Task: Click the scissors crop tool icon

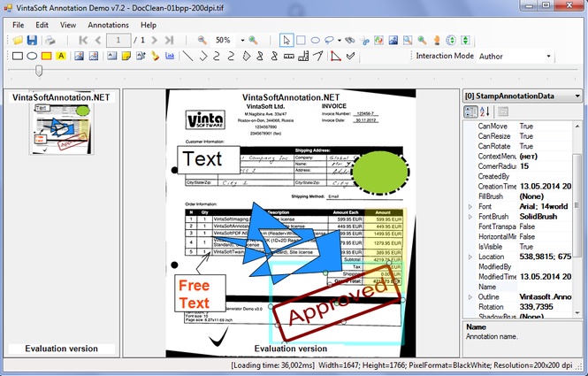Action: (x=364, y=40)
